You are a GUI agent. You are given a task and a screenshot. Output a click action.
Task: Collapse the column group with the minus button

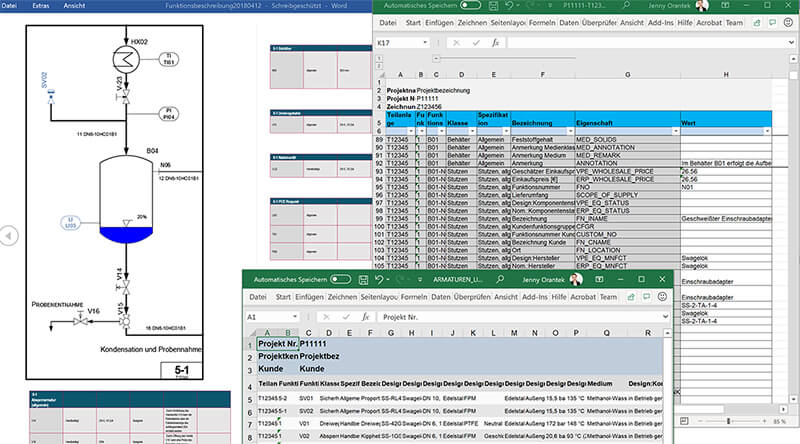[x=436, y=59]
